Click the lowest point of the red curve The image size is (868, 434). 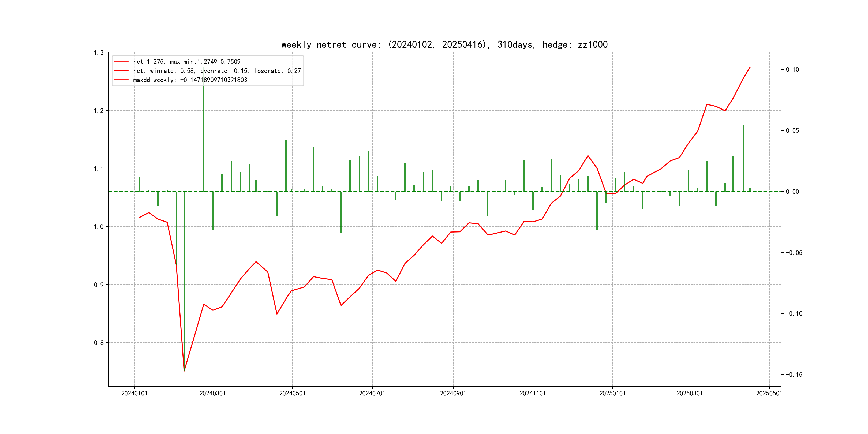184,371
